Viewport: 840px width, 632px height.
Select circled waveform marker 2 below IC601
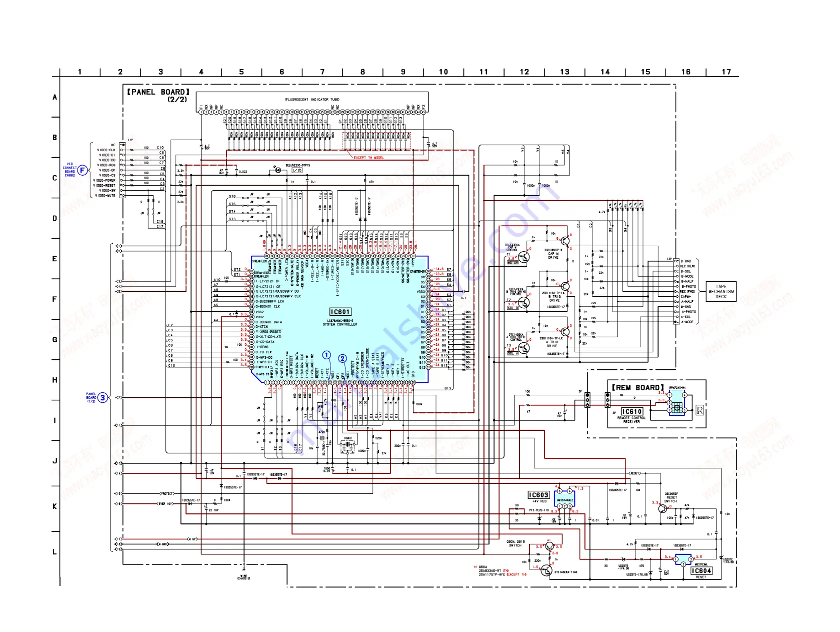pos(342,358)
